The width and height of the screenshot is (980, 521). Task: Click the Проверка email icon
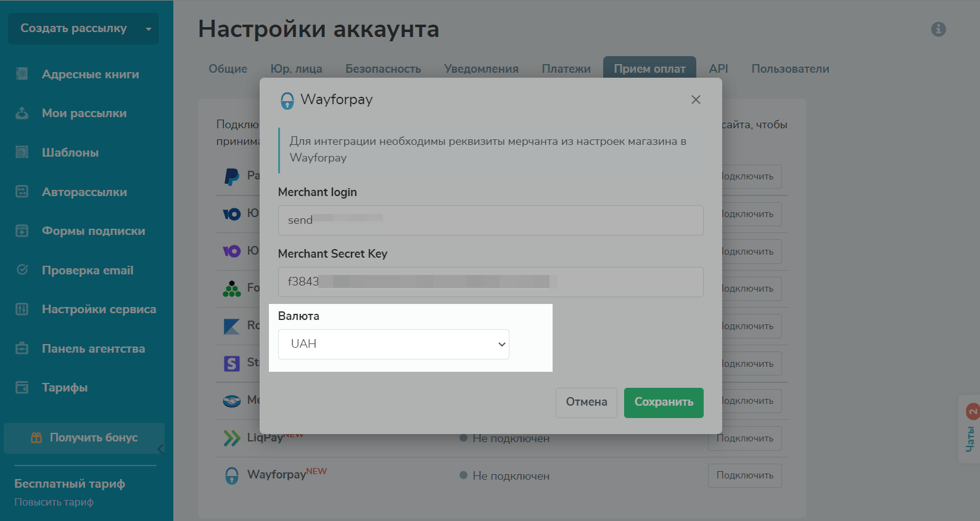22,270
